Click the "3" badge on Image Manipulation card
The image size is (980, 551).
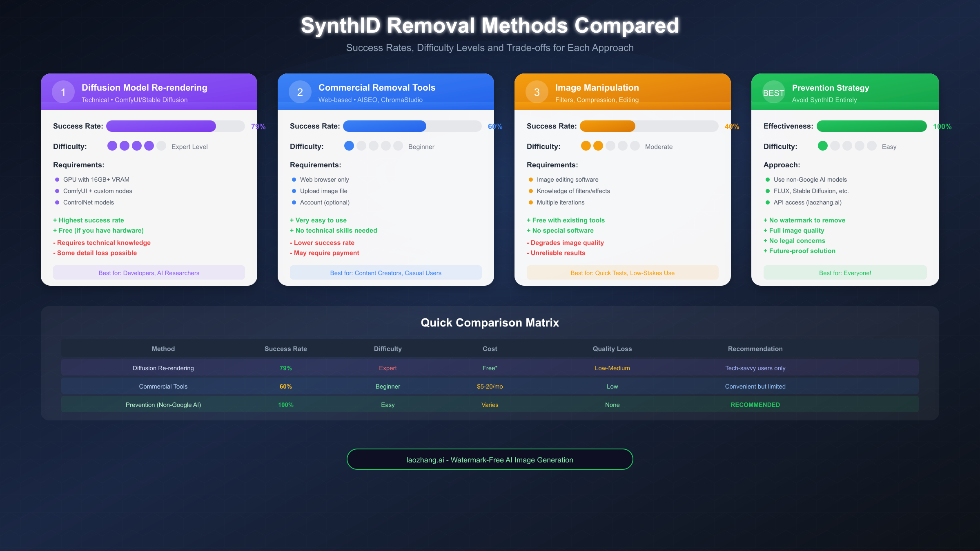click(537, 92)
